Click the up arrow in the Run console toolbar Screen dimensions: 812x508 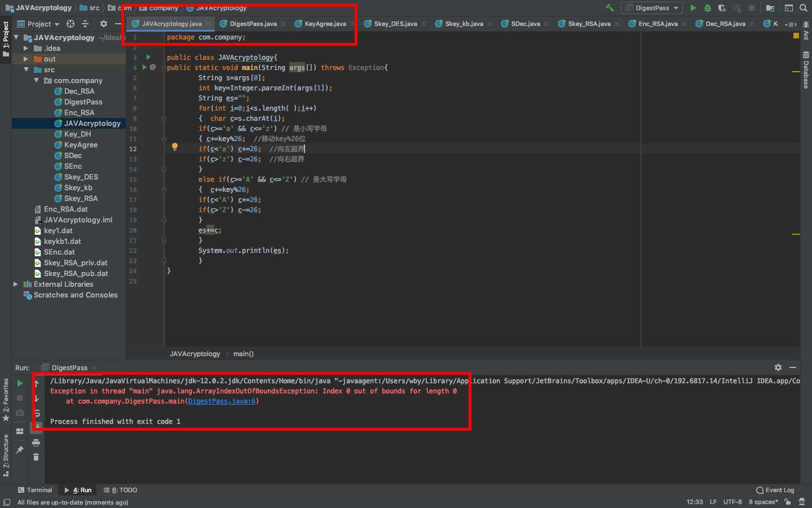pos(37,384)
